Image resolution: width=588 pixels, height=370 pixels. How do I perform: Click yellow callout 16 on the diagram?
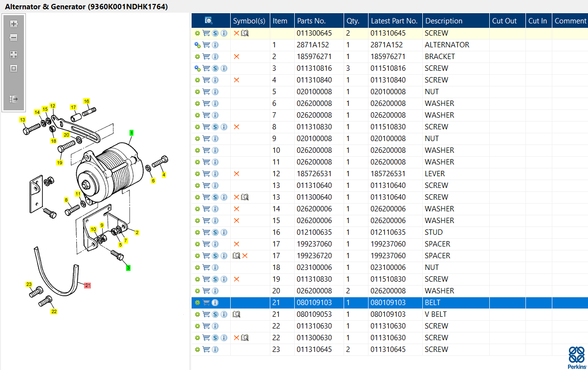point(86,102)
